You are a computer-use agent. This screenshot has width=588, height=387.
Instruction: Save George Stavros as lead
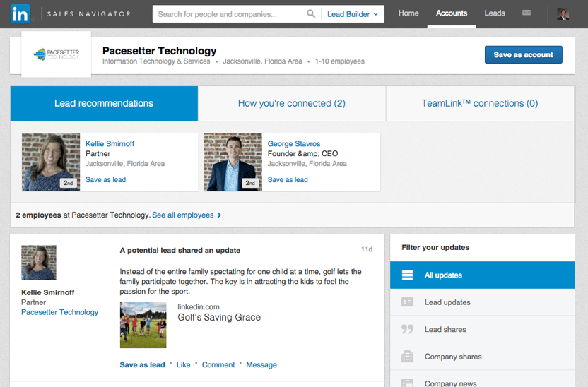click(x=288, y=180)
